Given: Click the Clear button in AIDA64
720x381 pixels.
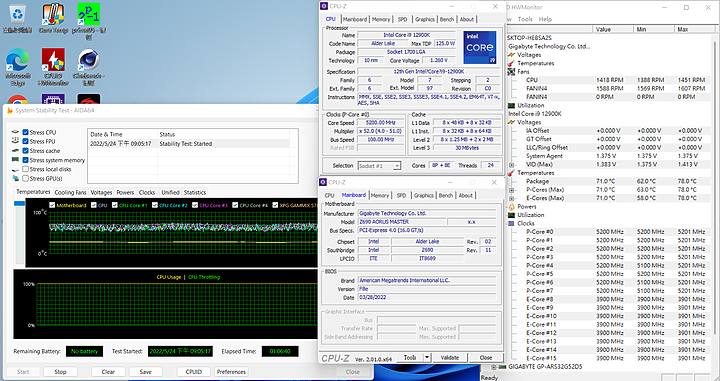Looking at the screenshot, I should [x=108, y=372].
